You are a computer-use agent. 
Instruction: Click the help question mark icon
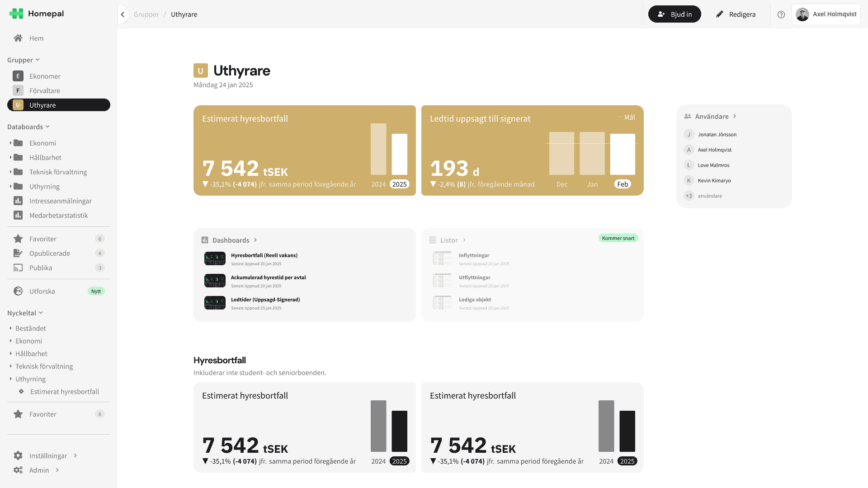pos(781,14)
